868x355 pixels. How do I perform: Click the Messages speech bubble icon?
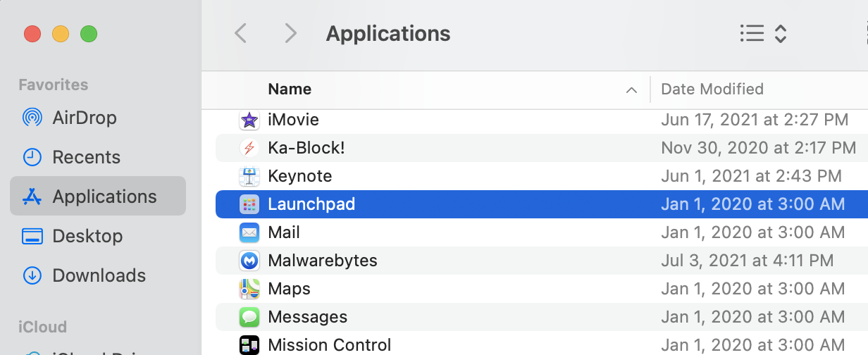click(x=249, y=317)
